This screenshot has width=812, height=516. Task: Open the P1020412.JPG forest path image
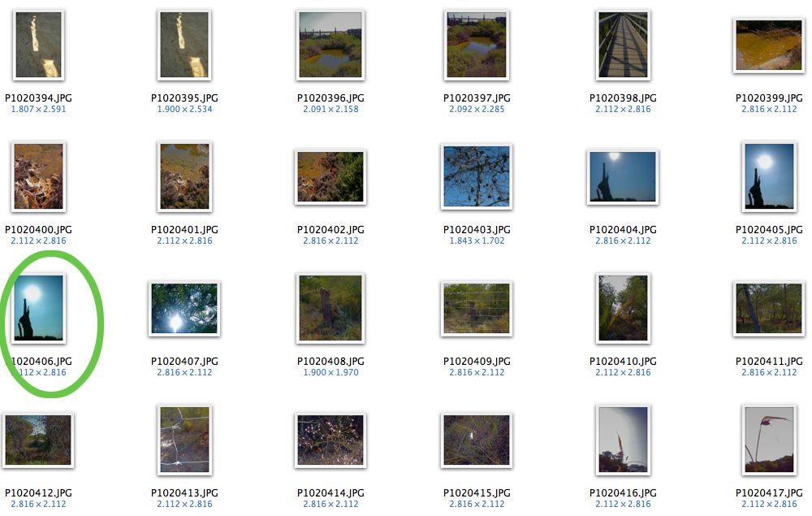pyautogui.click(x=38, y=440)
